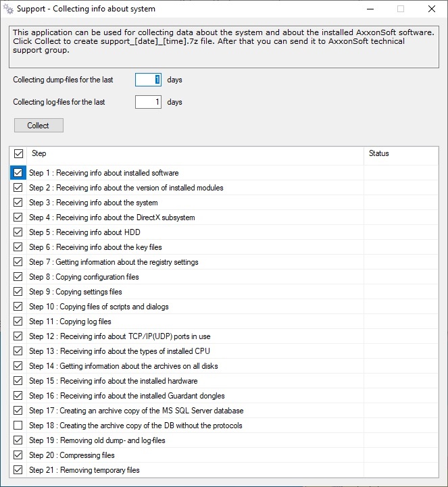Click the gear icon in title bar
The image size is (448, 487).
tap(9, 9)
